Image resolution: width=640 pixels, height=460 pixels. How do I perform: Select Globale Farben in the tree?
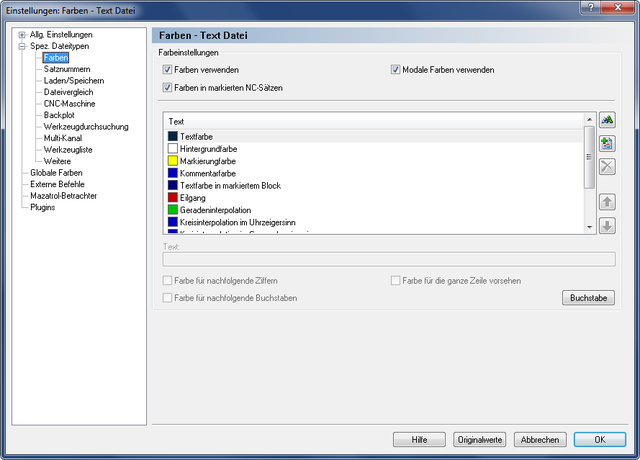pyautogui.click(x=56, y=172)
